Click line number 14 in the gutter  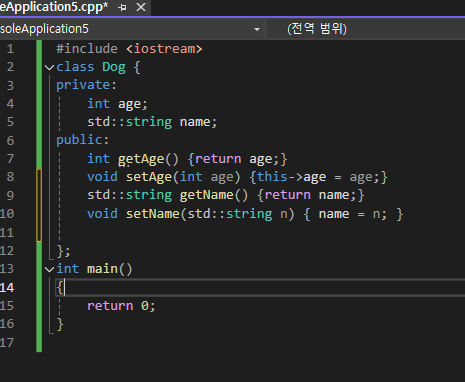tap(7, 287)
